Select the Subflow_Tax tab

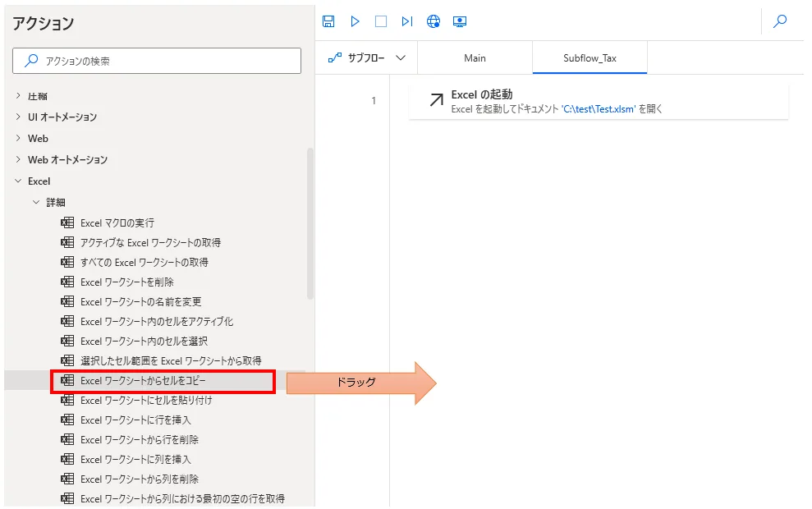point(590,58)
